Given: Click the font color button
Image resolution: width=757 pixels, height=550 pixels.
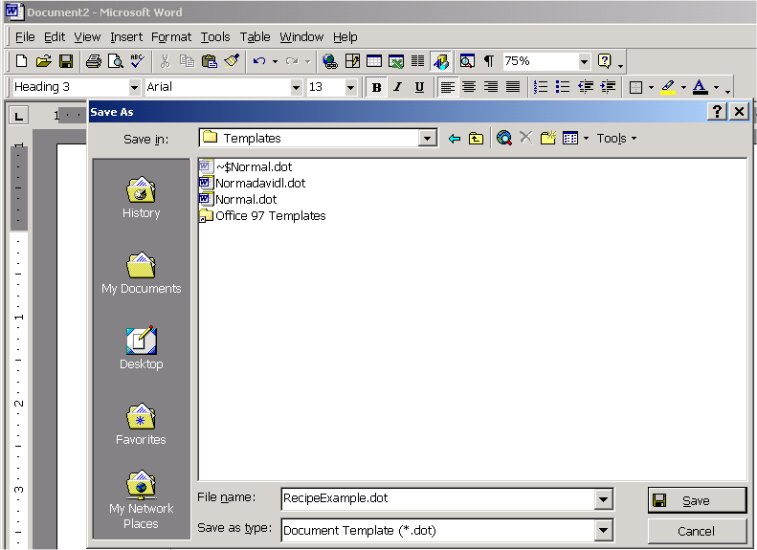Looking at the screenshot, I should (x=700, y=88).
